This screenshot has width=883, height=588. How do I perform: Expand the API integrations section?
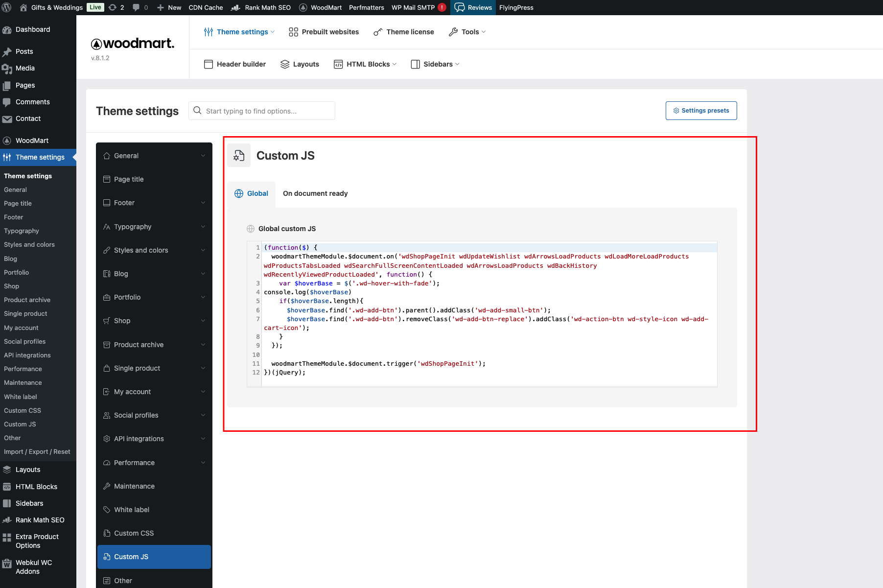154,439
